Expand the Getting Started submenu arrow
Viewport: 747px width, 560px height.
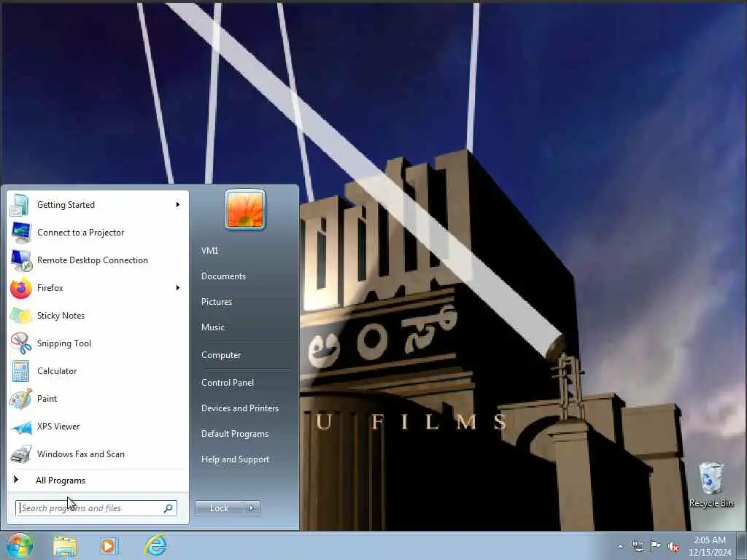pos(178,205)
